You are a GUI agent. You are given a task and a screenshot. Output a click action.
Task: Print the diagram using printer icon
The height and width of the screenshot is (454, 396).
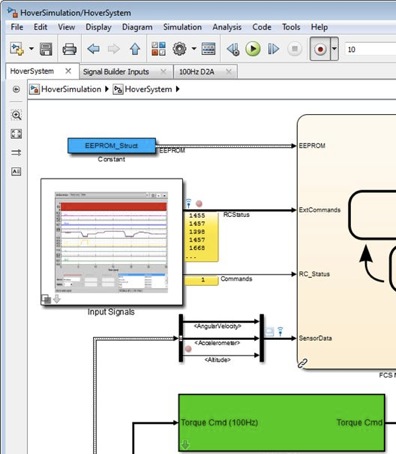click(69, 49)
